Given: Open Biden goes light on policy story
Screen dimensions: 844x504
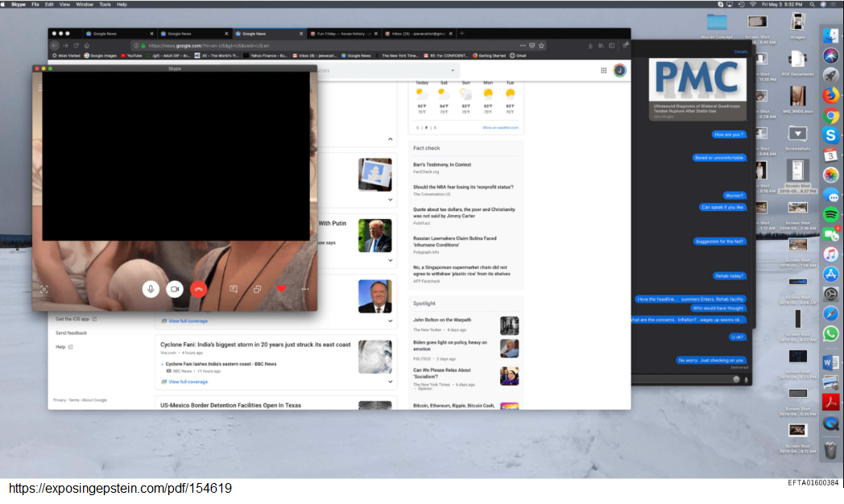Looking at the screenshot, I should (450, 345).
